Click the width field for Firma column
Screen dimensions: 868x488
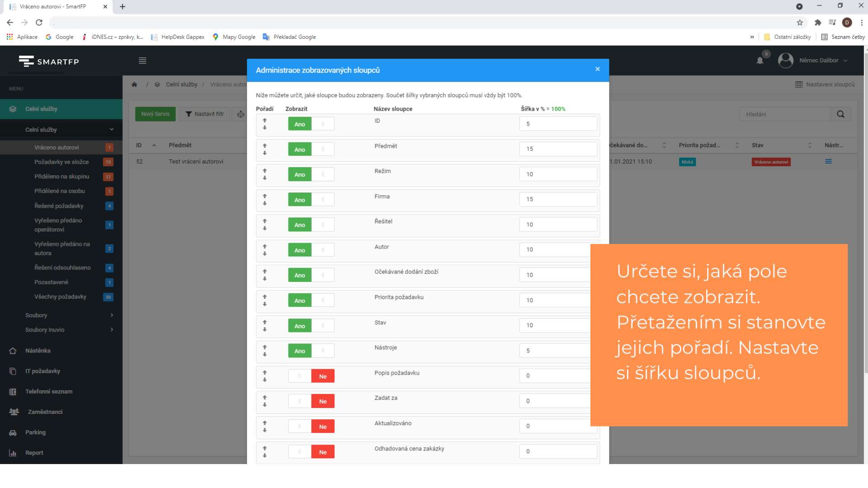[558, 199]
